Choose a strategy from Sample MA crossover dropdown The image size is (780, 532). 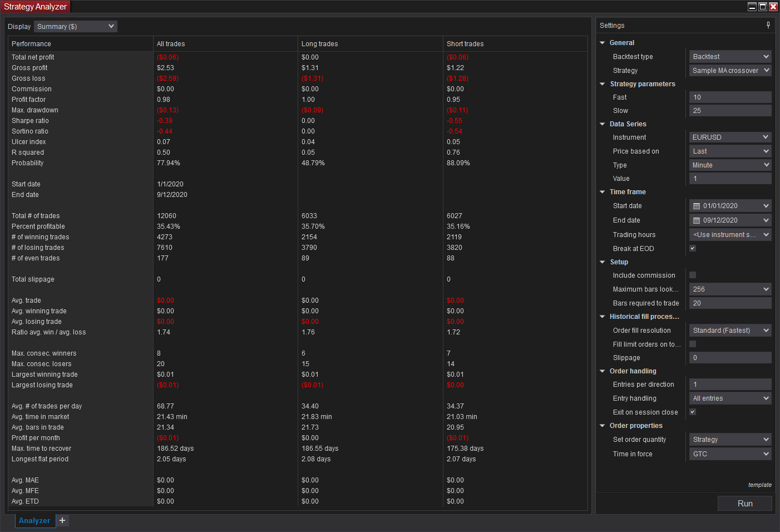(x=730, y=71)
